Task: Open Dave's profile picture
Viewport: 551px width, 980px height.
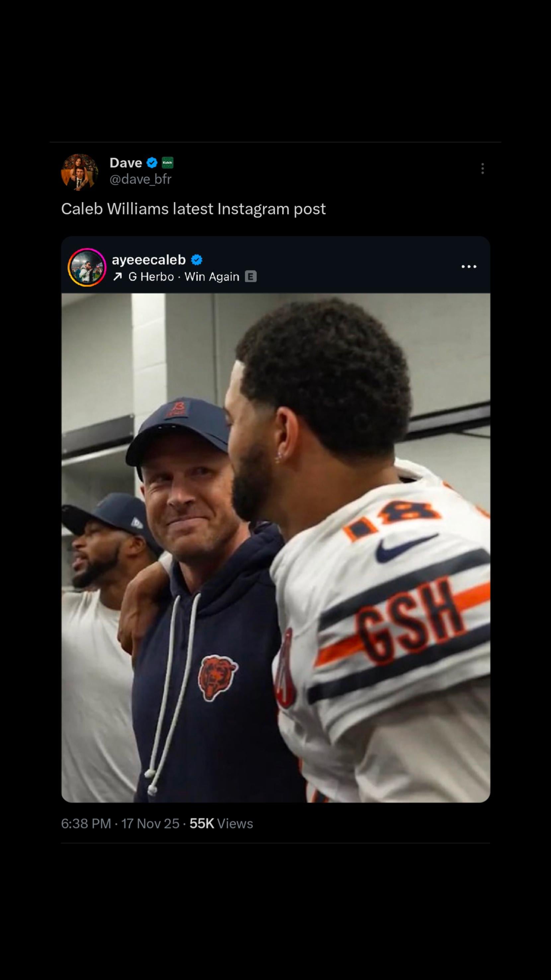Action: (x=79, y=172)
